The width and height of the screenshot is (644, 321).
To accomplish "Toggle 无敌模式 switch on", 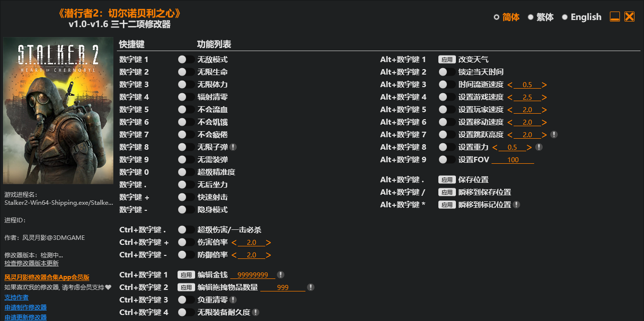I will pyautogui.click(x=186, y=60).
